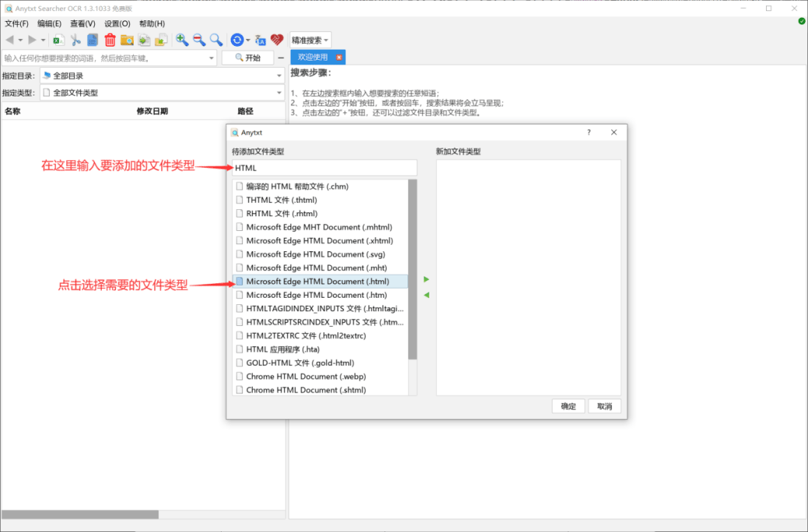Click the move-to-folder icon
Screen dimensions: 808x532
pos(161,40)
